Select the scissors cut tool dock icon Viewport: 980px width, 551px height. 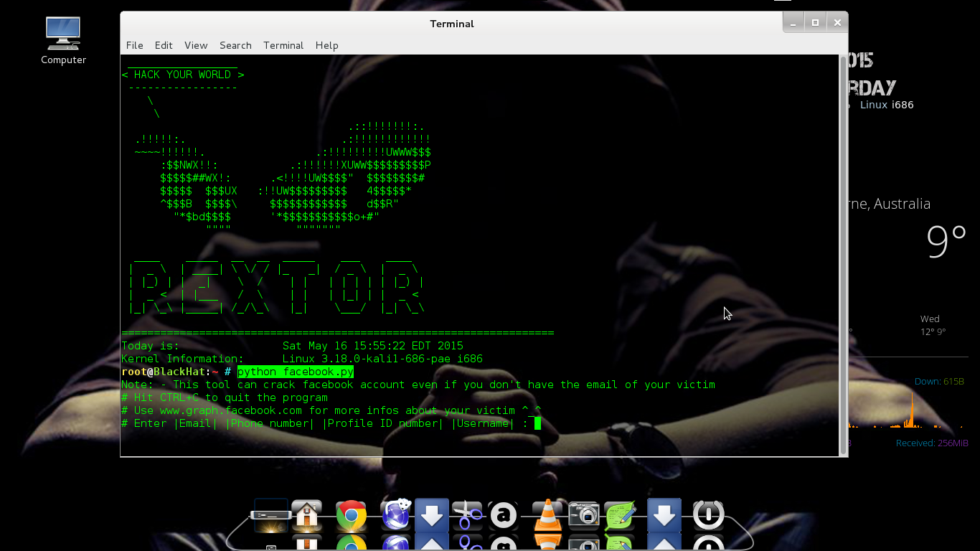pyautogui.click(x=467, y=514)
